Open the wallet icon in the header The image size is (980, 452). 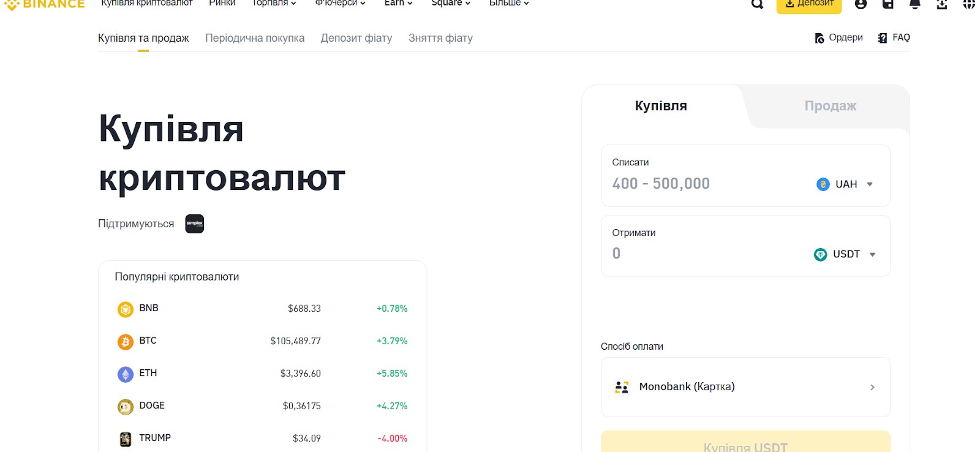pyautogui.click(x=888, y=4)
